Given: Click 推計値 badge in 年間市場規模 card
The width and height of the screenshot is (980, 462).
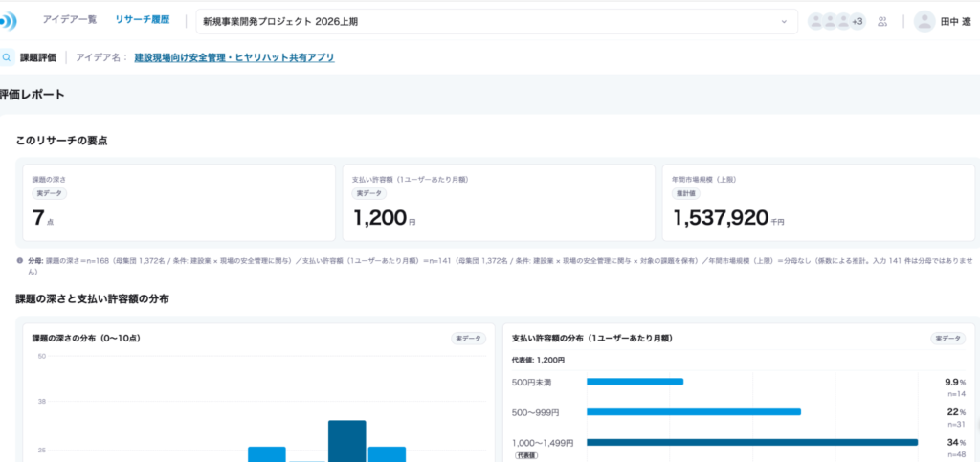Looking at the screenshot, I should point(685,193).
